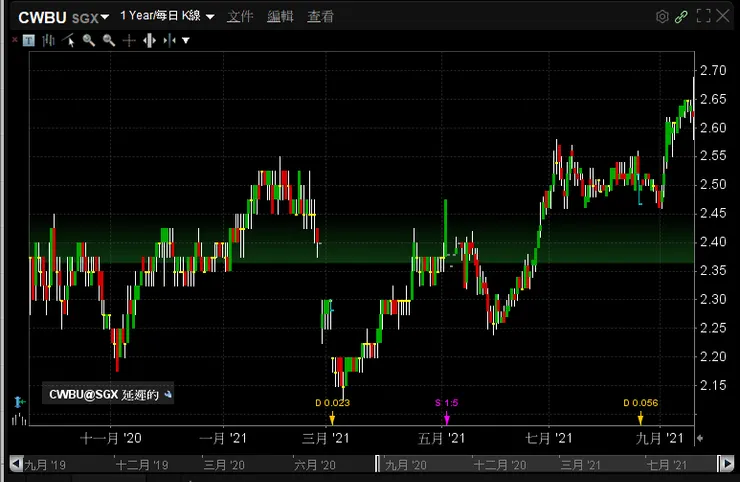Click 三月 '21 on the timeline scrollbar
This screenshot has width=740, height=482.
[x=581, y=465]
